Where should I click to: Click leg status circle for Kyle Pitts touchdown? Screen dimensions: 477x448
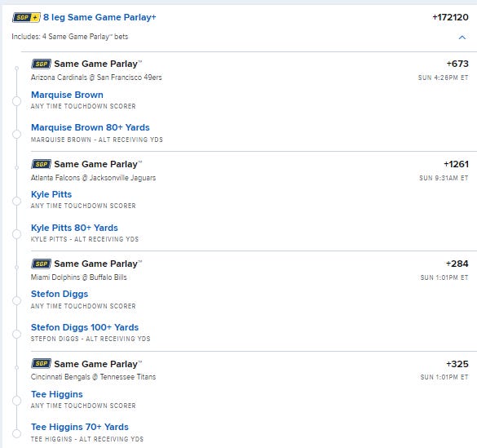point(17,201)
